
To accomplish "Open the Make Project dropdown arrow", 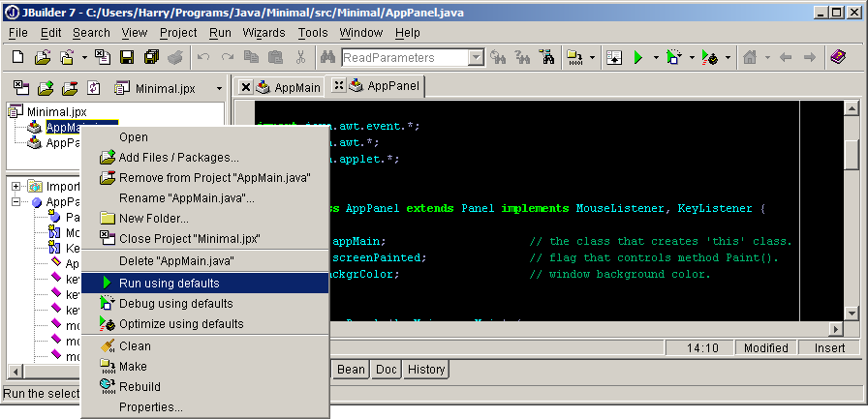I will pos(592,57).
